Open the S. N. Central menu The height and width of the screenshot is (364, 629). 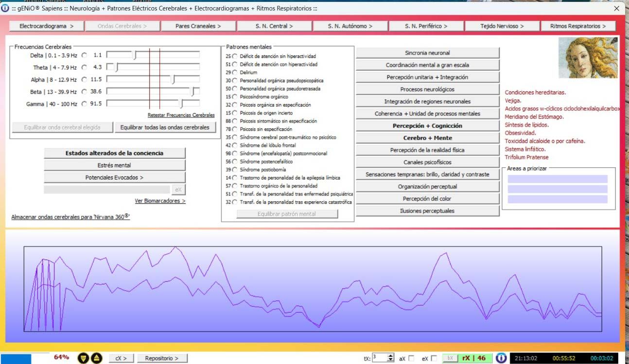pyautogui.click(x=274, y=26)
